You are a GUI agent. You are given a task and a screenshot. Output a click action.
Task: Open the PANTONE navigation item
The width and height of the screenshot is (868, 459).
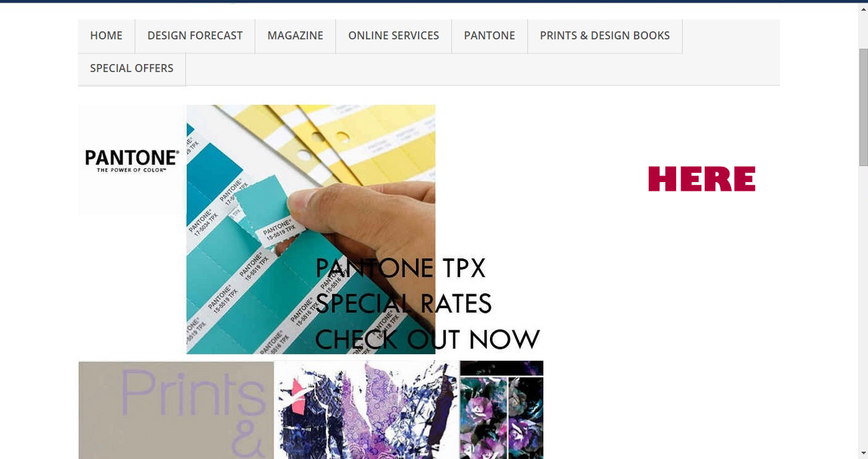(x=489, y=36)
